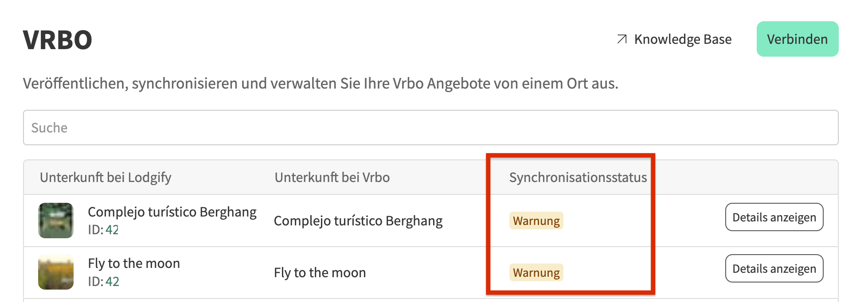The height and width of the screenshot is (302, 868).
Task: Focus the Suche search field
Action: [x=430, y=128]
